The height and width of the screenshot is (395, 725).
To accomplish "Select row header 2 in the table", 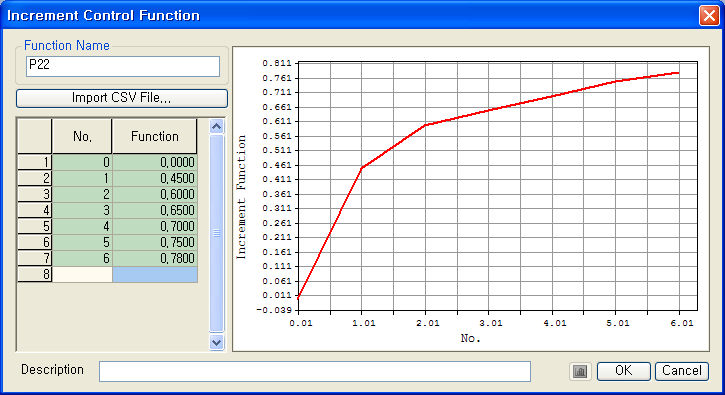I will 35,178.
